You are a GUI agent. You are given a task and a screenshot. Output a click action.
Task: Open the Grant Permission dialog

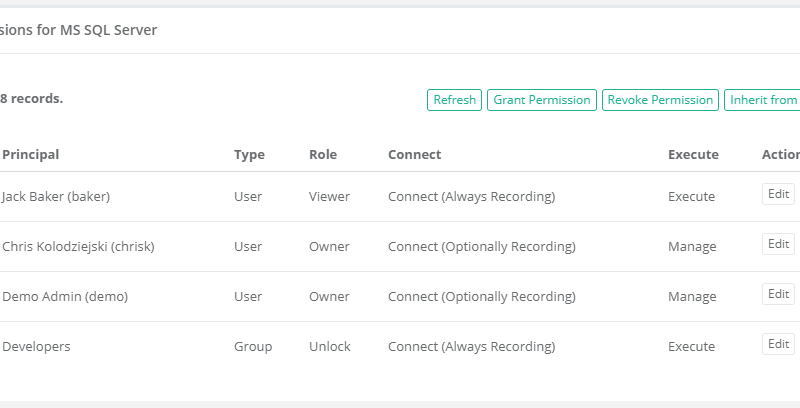542,100
